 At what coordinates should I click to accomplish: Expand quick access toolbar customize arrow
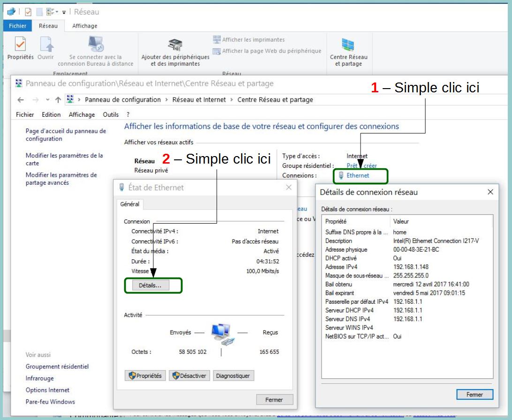coord(64,12)
